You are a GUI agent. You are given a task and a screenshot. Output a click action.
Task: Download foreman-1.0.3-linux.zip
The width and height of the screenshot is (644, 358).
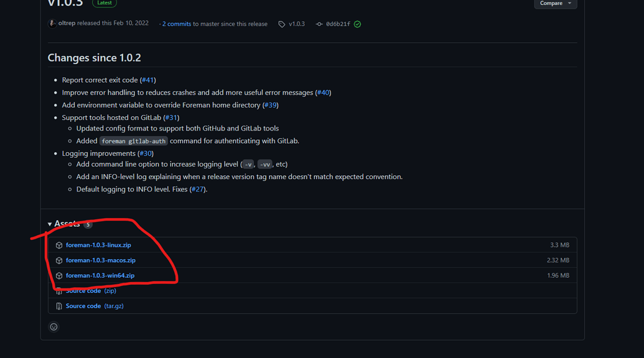click(x=98, y=245)
